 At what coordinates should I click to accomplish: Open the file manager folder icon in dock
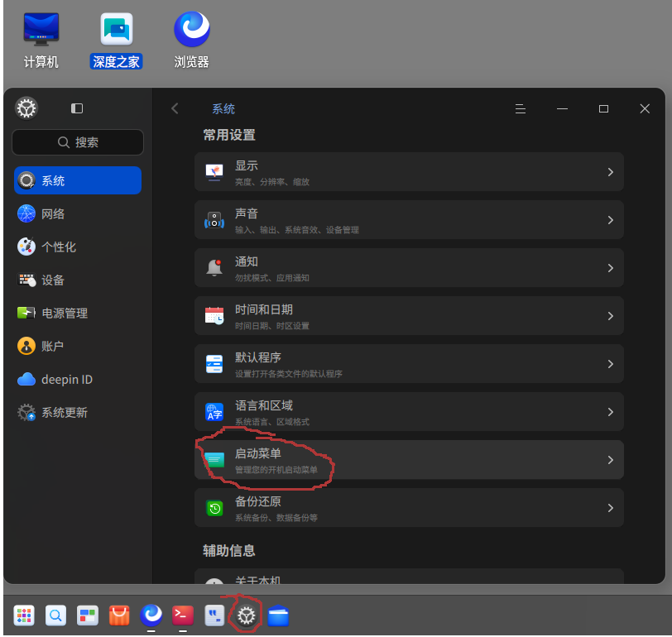tap(278, 615)
